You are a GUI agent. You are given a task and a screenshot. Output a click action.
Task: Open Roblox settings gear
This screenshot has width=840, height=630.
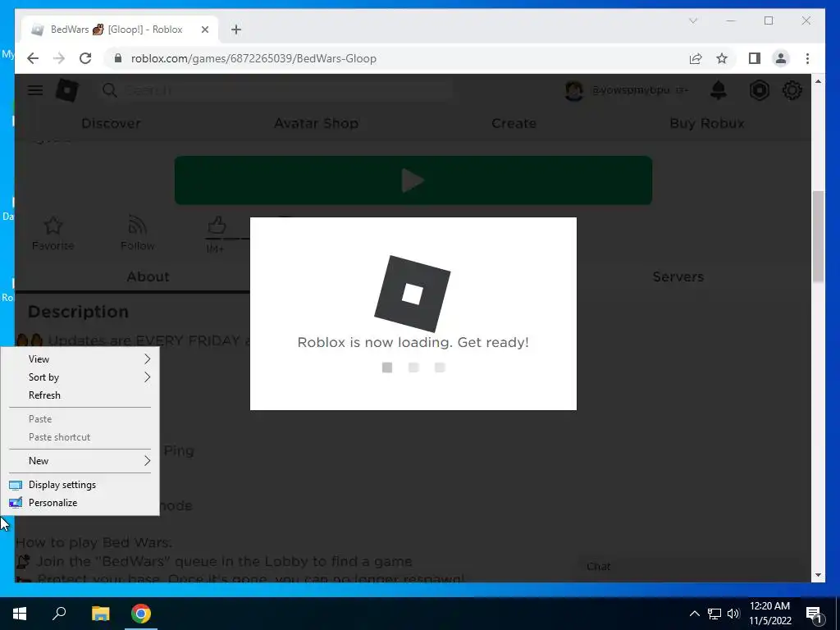coord(792,90)
